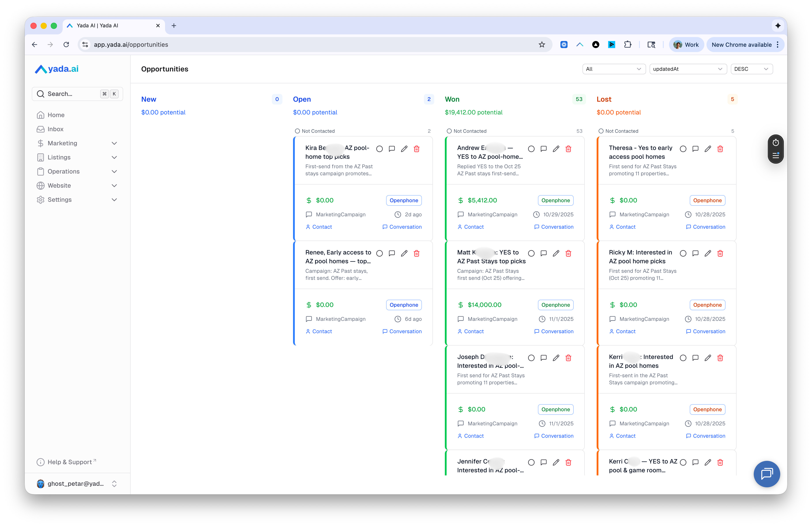
Task: Open the All filter dropdown
Action: click(613, 69)
